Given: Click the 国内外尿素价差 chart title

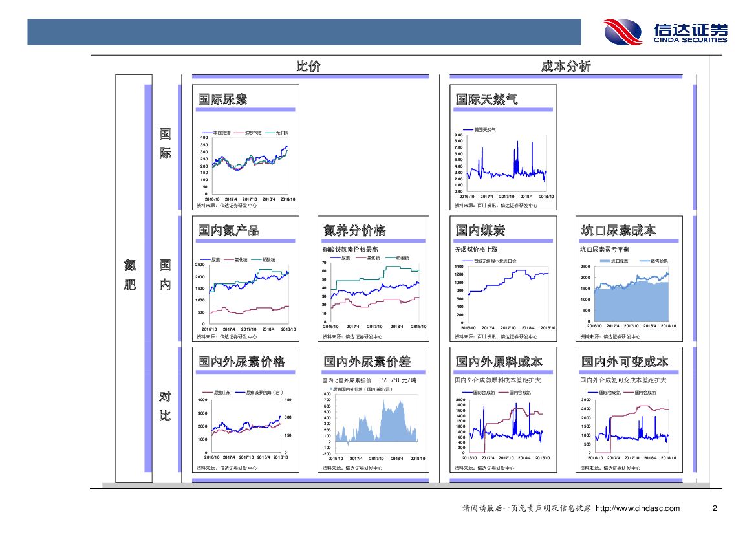Looking at the screenshot, I should pos(367,362).
